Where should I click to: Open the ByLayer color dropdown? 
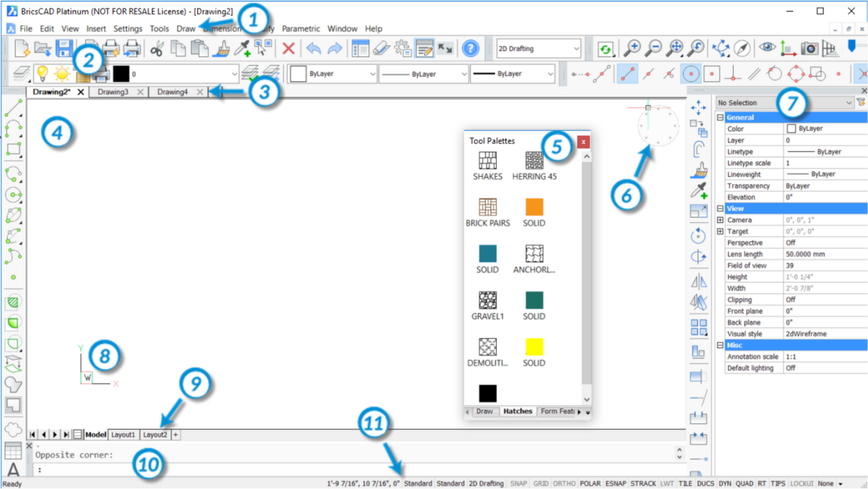point(333,74)
